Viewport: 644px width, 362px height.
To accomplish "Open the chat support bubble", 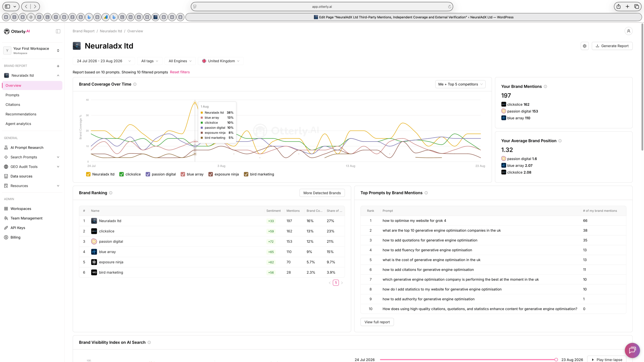I will coord(632,350).
